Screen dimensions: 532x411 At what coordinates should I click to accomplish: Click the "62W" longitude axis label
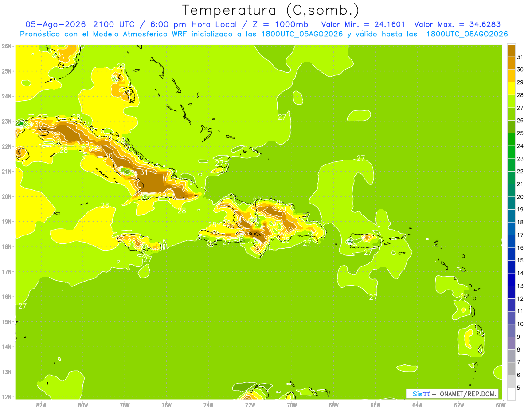[x=459, y=405]
